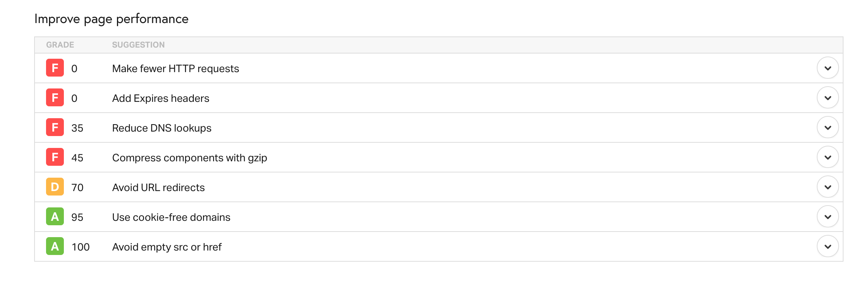Click the Improve page performance heading

[111, 19]
